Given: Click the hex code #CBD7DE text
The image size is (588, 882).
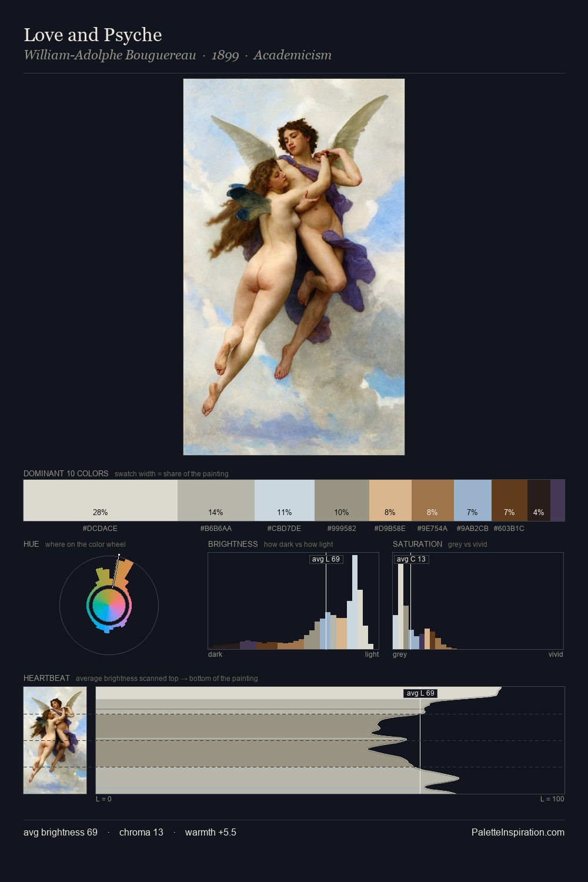Looking at the screenshot, I should (x=284, y=529).
